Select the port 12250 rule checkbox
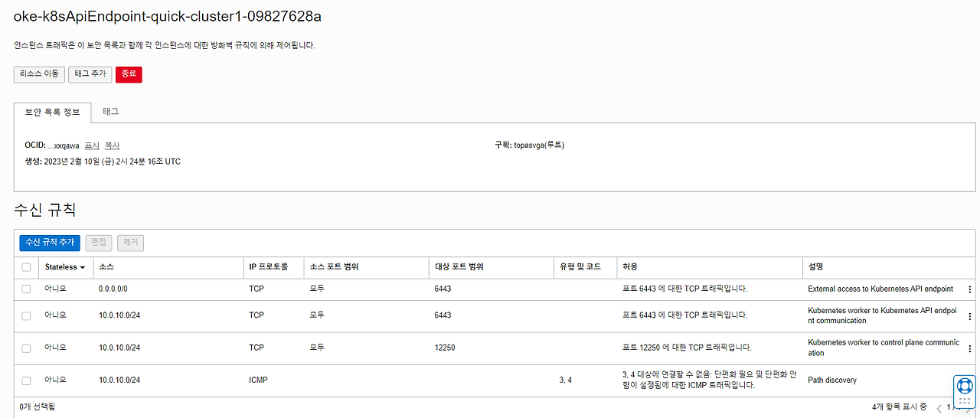Viewport: 980px width, 418px height. pyautogui.click(x=27, y=348)
